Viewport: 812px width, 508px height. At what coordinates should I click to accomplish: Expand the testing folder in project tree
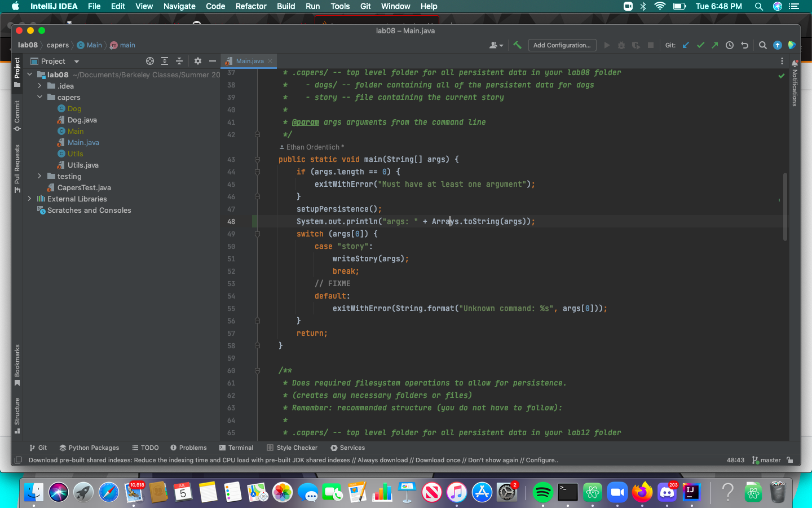(39, 176)
